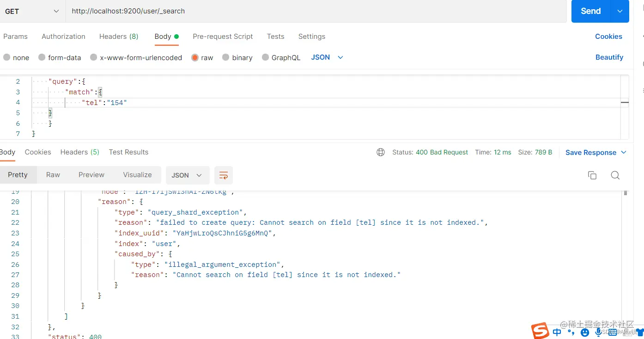
Task: Open the Test Results tab
Action: (128, 152)
